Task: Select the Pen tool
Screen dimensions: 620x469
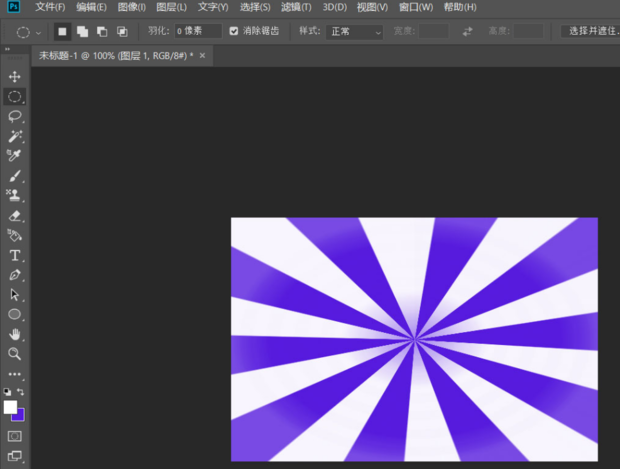Action: (15, 275)
